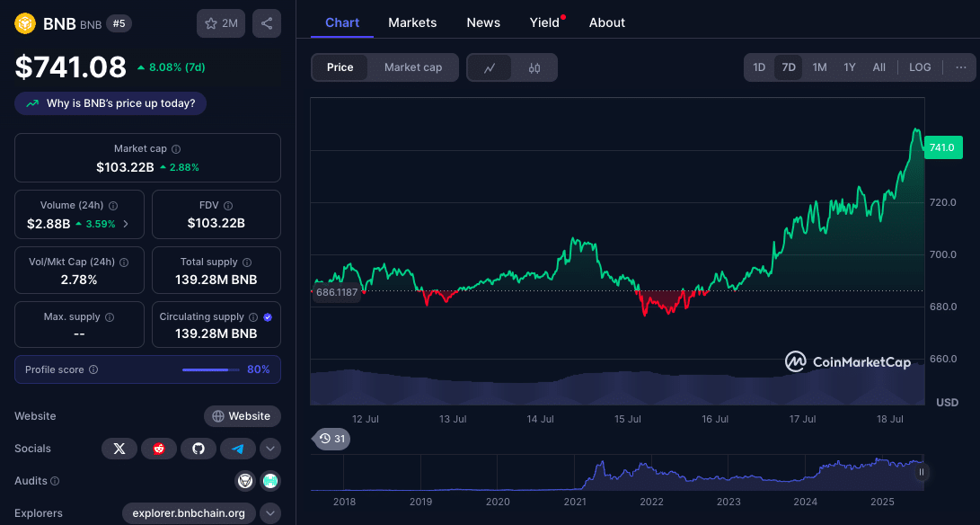Click Audits info icon
The height and width of the screenshot is (525, 980).
pos(55,481)
